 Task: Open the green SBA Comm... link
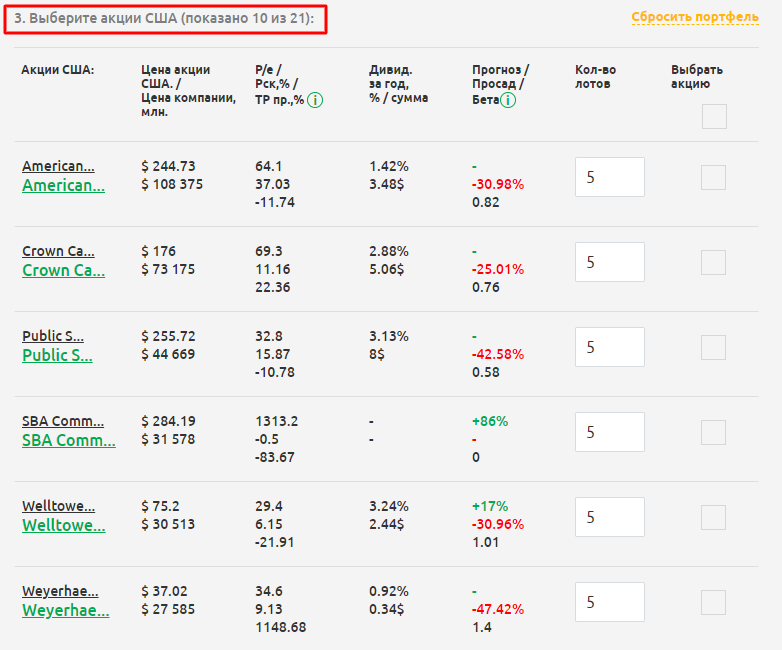click(x=63, y=440)
